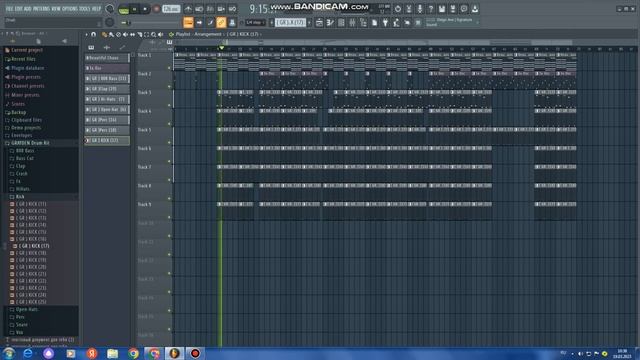This screenshot has width=640, height=360.
Task: Open the ADD menu
Action: (x=27, y=9)
